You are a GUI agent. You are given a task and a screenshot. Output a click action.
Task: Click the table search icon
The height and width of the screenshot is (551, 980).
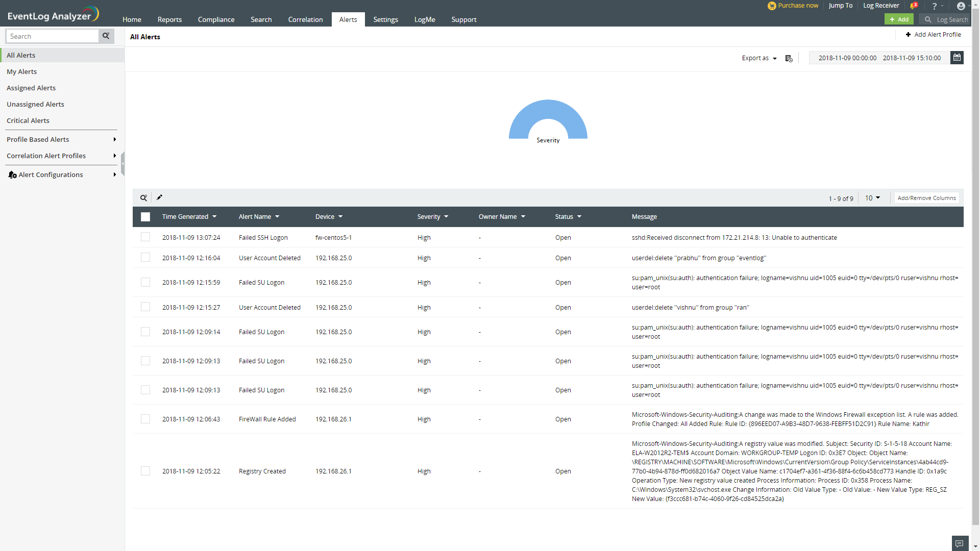pos(144,198)
